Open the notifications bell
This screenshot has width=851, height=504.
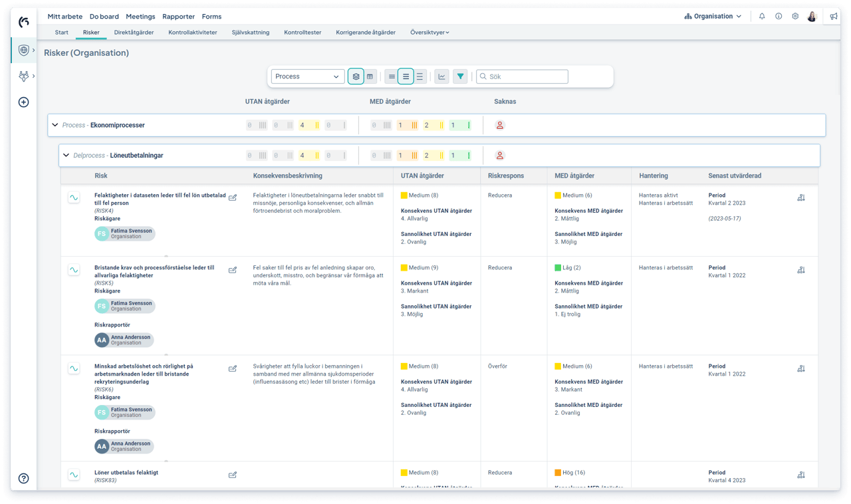coord(762,17)
